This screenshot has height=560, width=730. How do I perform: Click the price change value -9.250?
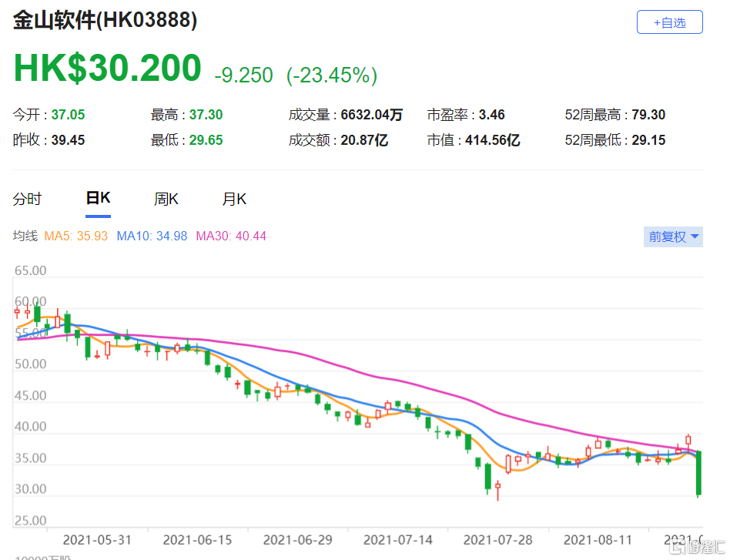243,75
